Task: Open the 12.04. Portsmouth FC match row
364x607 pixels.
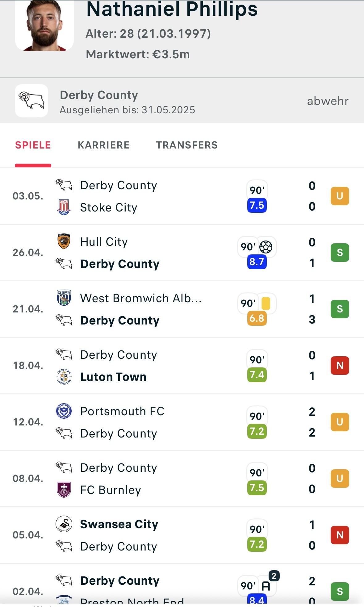Action: click(x=182, y=422)
